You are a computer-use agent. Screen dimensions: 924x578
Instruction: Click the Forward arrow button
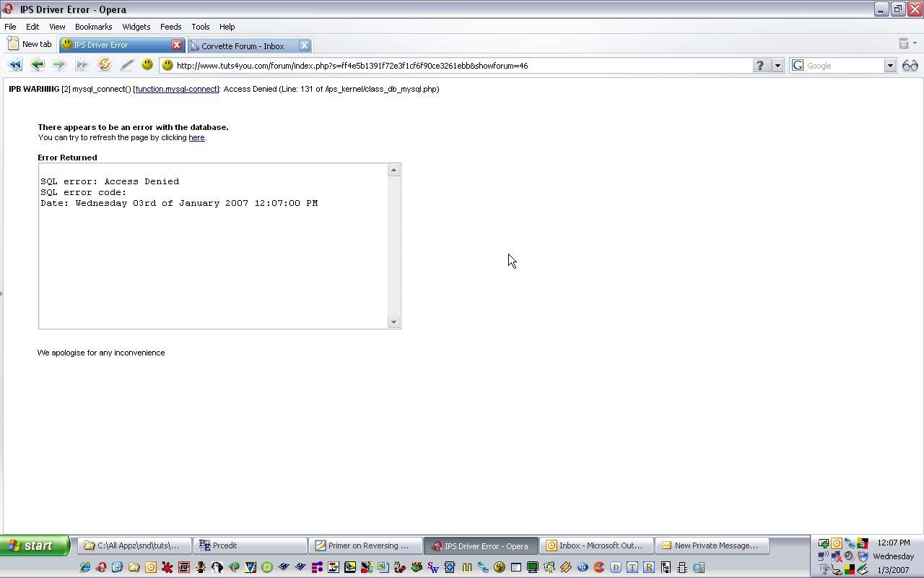click(x=59, y=65)
